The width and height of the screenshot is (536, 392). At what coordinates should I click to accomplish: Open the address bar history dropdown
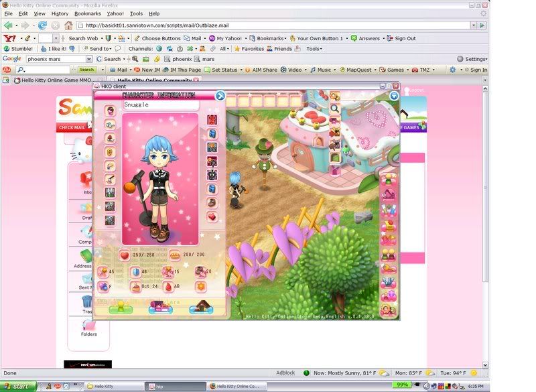(x=474, y=25)
